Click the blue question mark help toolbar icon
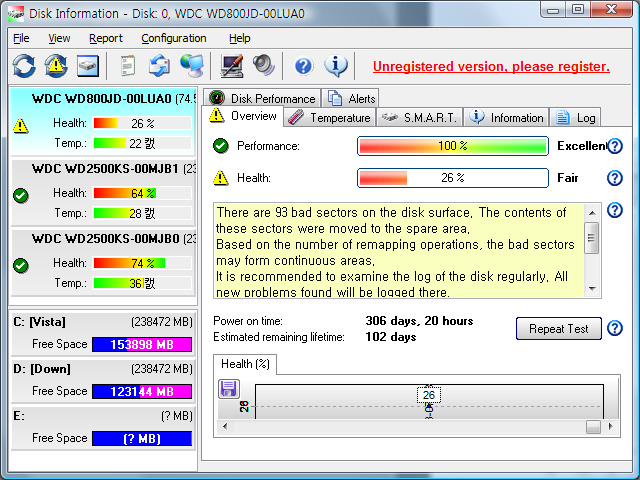The width and height of the screenshot is (640, 480). coord(303,66)
